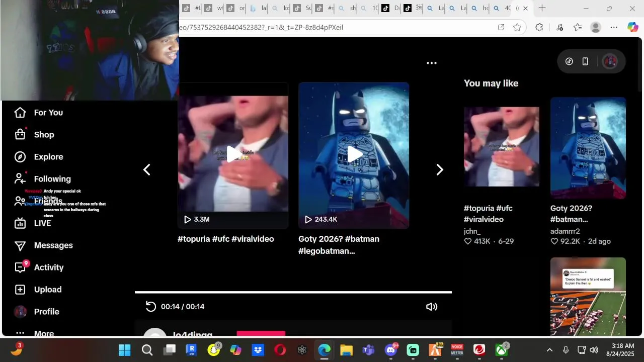Like the adamrrr2 video showing 92.2K
Screen dimensions: 644x362
554,241
